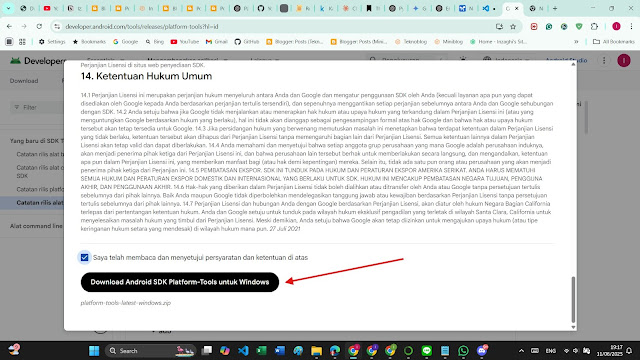Open File Explorer from the taskbar
This screenshot has height=360, width=640.
[x=317, y=351]
